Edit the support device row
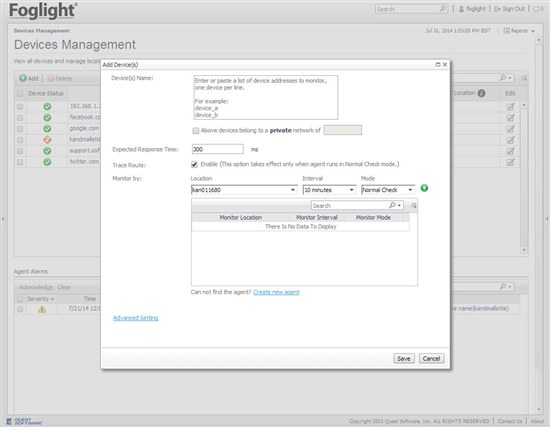Image resolution: width=550 pixels, height=427 pixels. click(x=510, y=151)
